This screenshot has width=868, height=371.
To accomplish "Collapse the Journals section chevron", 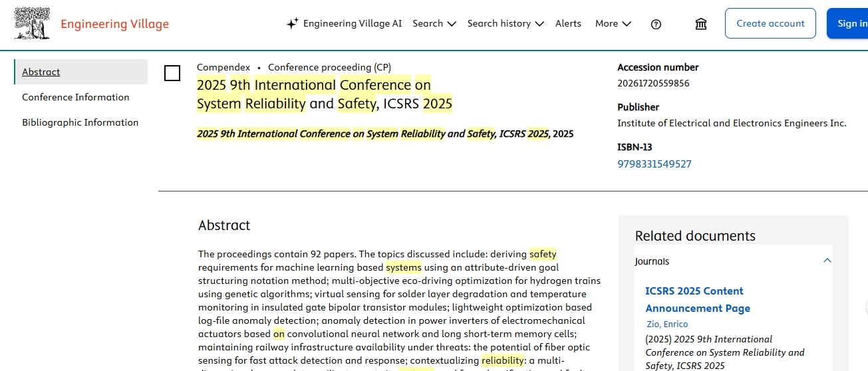I will click(x=827, y=261).
